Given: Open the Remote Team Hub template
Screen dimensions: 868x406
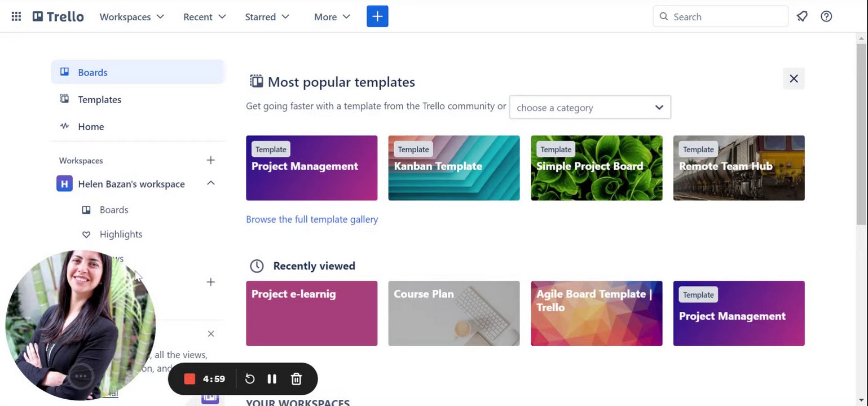Looking at the screenshot, I should coord(739,167).
